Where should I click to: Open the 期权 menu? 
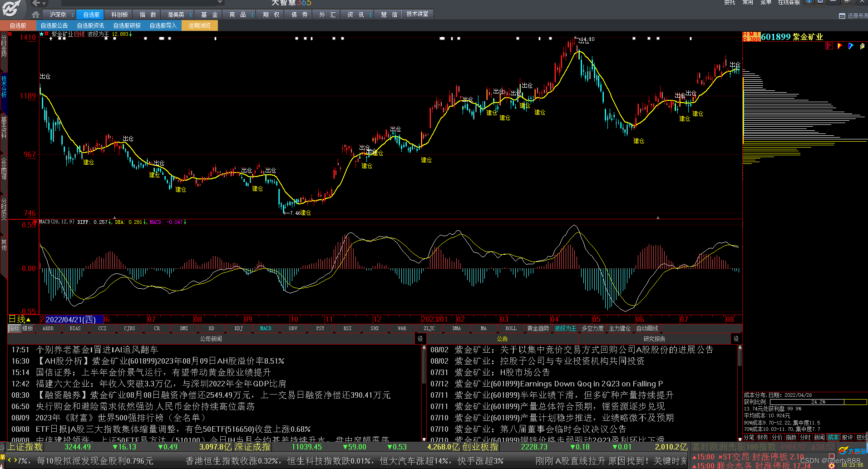(x=271, y=15)
